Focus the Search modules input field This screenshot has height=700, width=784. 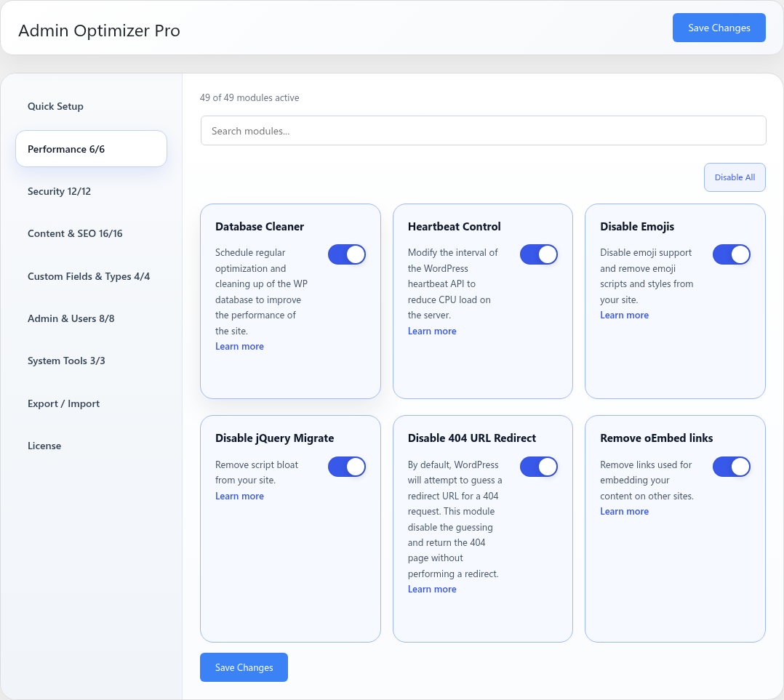[x=483, y=130]
